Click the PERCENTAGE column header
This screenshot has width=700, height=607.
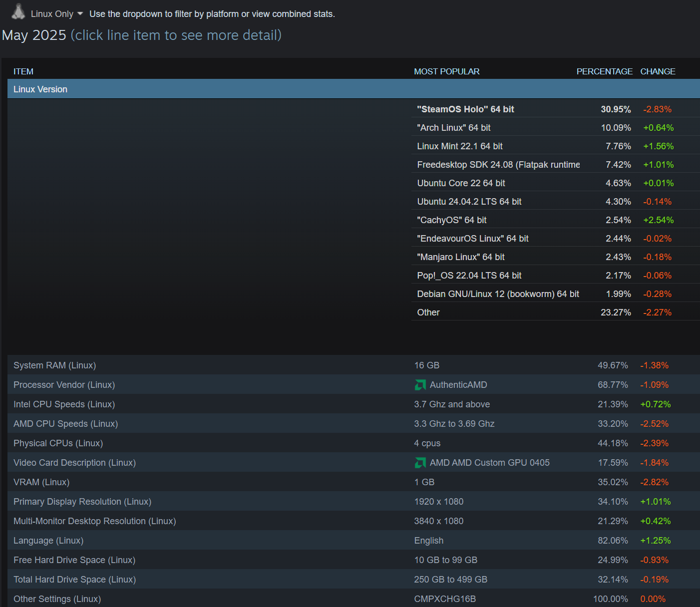(605, 71)
